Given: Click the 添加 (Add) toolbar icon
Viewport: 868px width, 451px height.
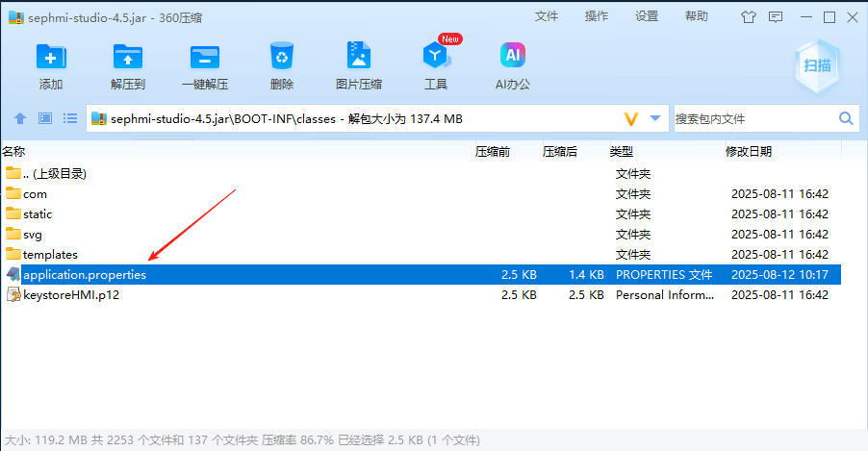Looking at the screenshot, I should (x=51, y=57).
